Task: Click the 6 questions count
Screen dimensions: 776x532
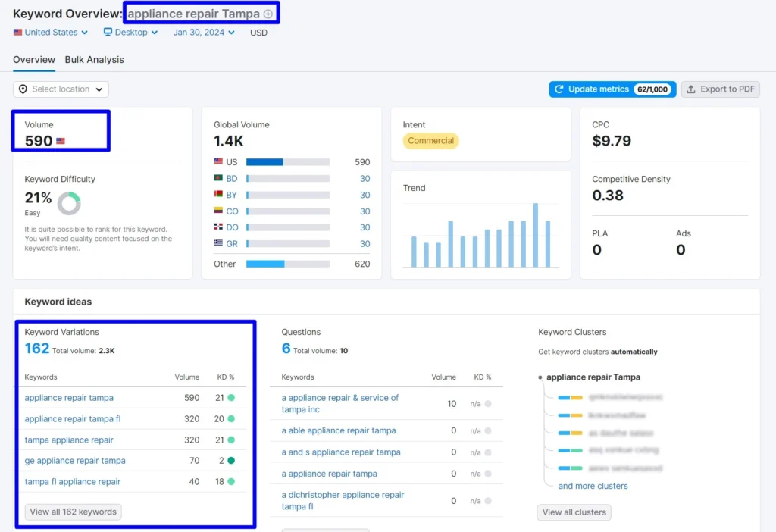Action: pyautogui.click(x=286, y=349)
